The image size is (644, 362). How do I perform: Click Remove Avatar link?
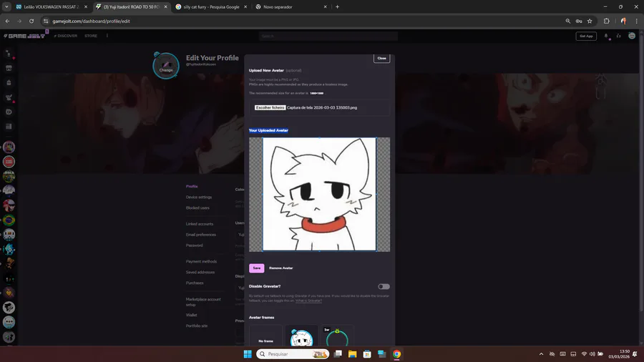[281, 268]
